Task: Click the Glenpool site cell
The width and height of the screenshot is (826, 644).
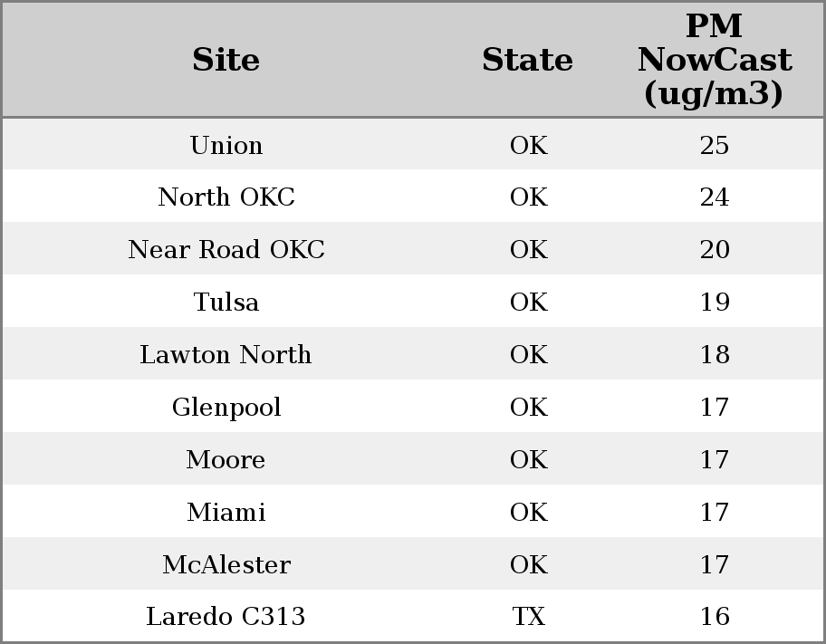Action: click(226, 408)
